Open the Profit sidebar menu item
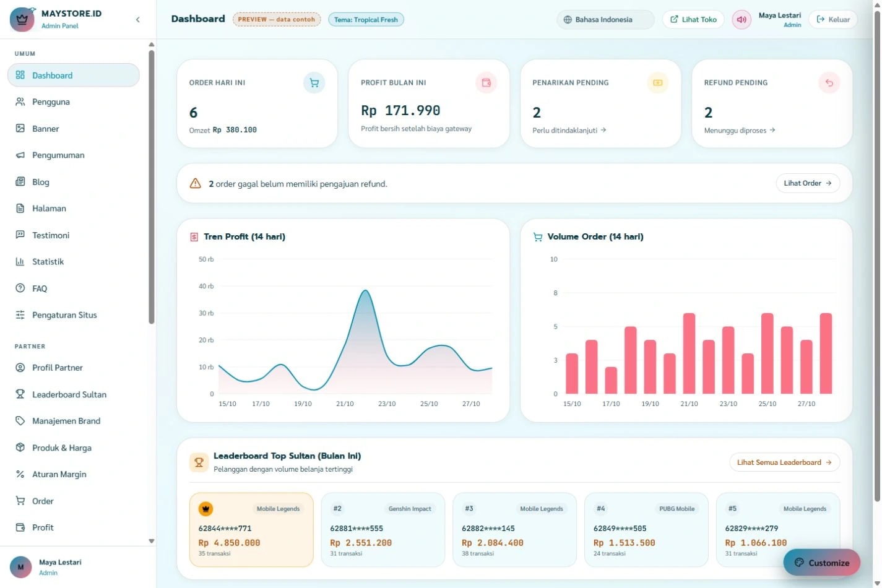The image size is (882, 588). tap(74, 528)
